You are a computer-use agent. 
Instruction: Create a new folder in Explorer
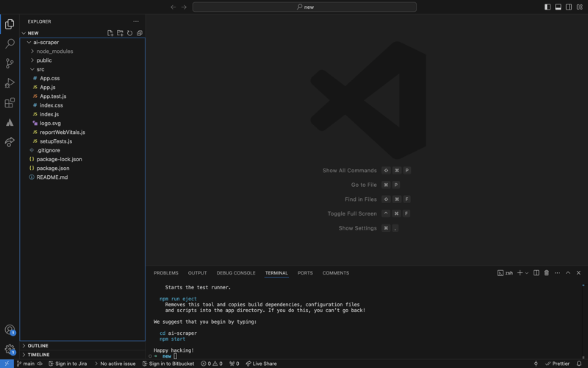point(120,33)
